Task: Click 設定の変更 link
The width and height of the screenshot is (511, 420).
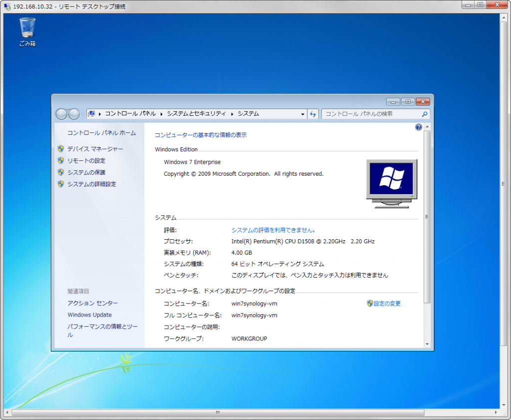Action: (387, 304)
